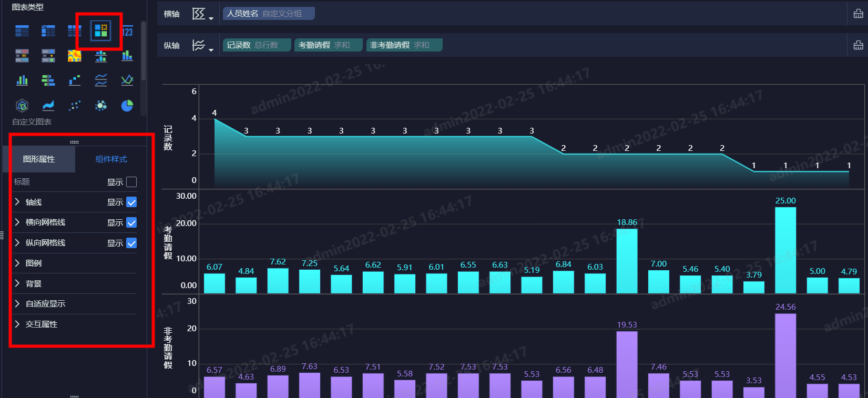Click the 自定义图表 section label
868x398 pixels.
[x=32, y=122]
